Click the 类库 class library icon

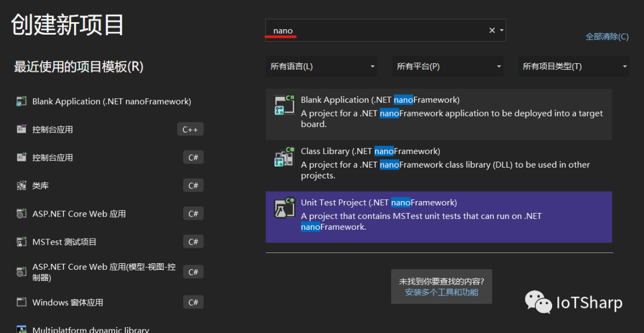(x=21, y=186)
